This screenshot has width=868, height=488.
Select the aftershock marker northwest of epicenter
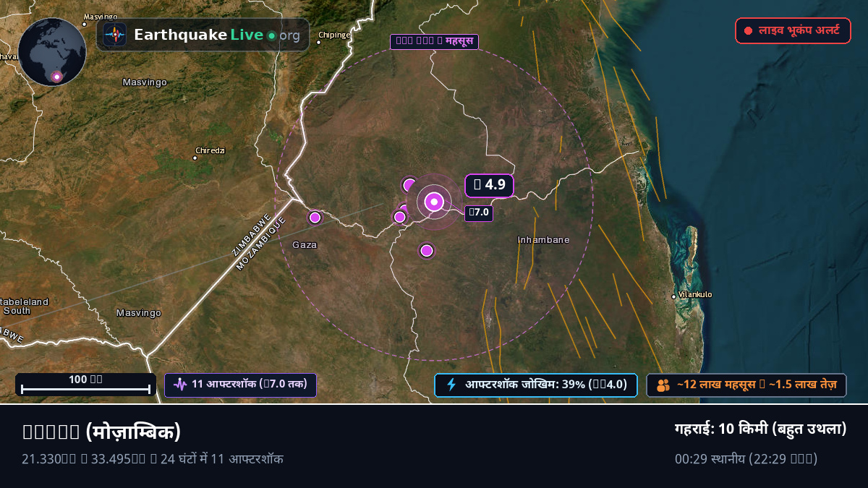409,185
